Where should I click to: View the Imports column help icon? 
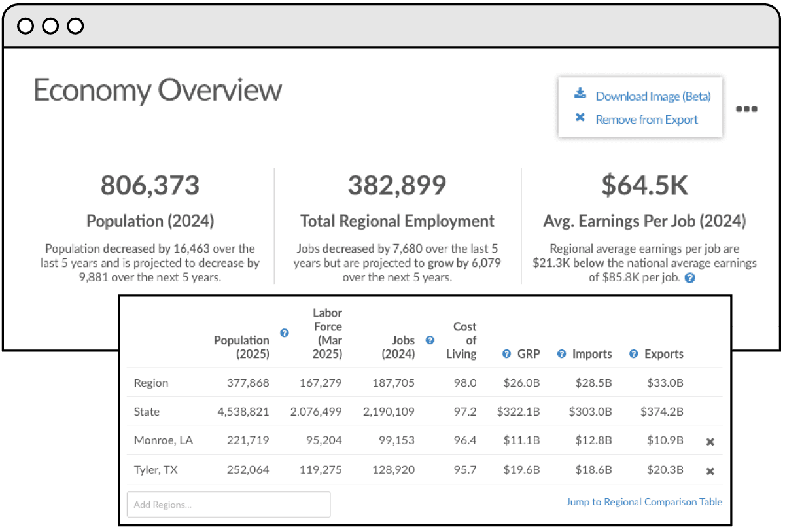point(561,353)
